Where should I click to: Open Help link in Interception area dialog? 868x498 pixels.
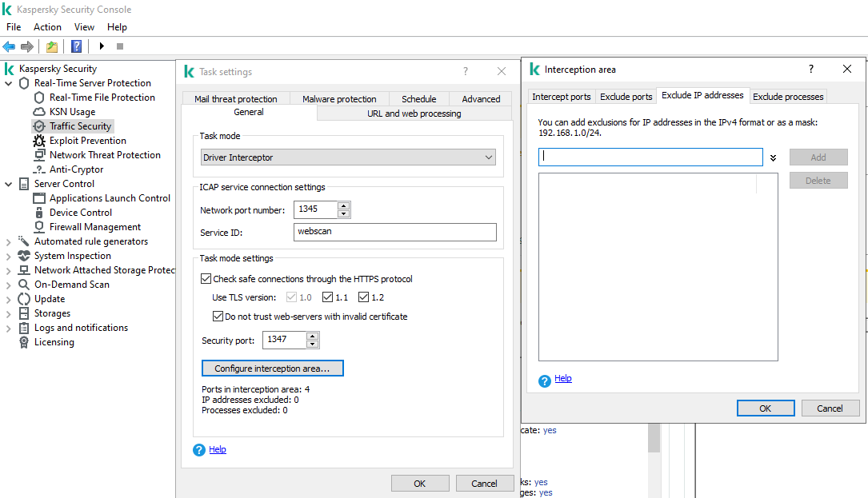563,378
